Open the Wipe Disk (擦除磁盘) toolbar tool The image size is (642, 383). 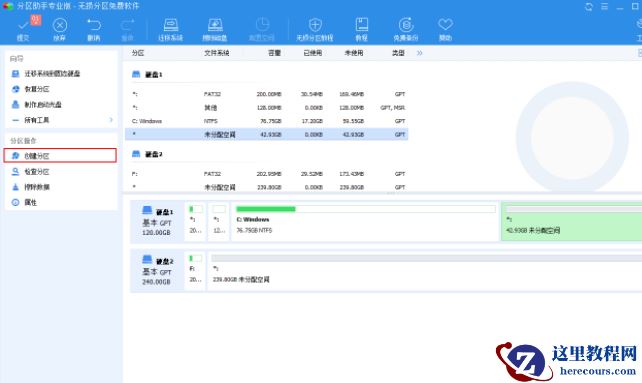coord(215,29)
